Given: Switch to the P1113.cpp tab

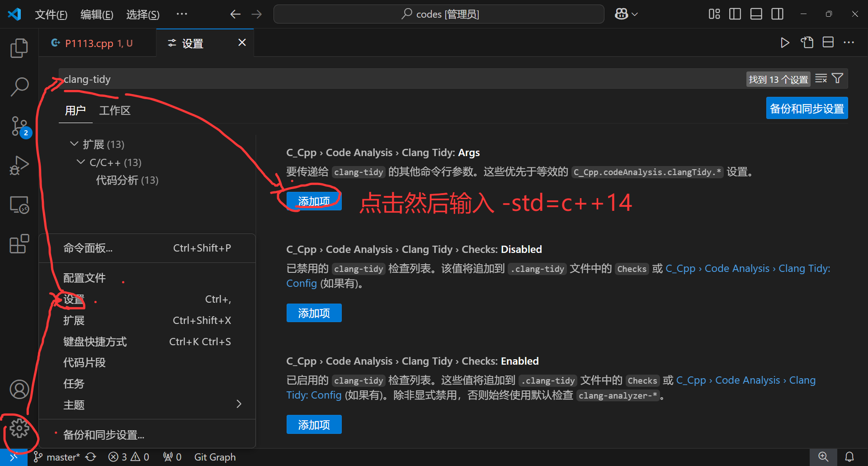Looking at the screenshot, I should [99, 43].
